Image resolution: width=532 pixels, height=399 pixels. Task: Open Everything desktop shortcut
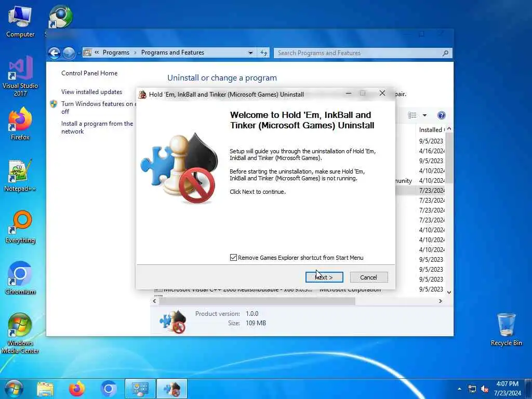click(20, 228)
